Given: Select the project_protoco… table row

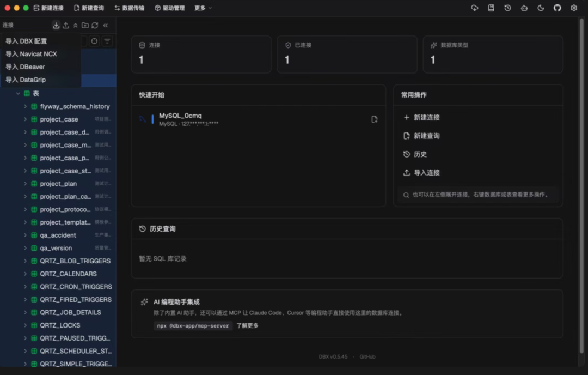Looking at the screenshot, I should (58, 209).
